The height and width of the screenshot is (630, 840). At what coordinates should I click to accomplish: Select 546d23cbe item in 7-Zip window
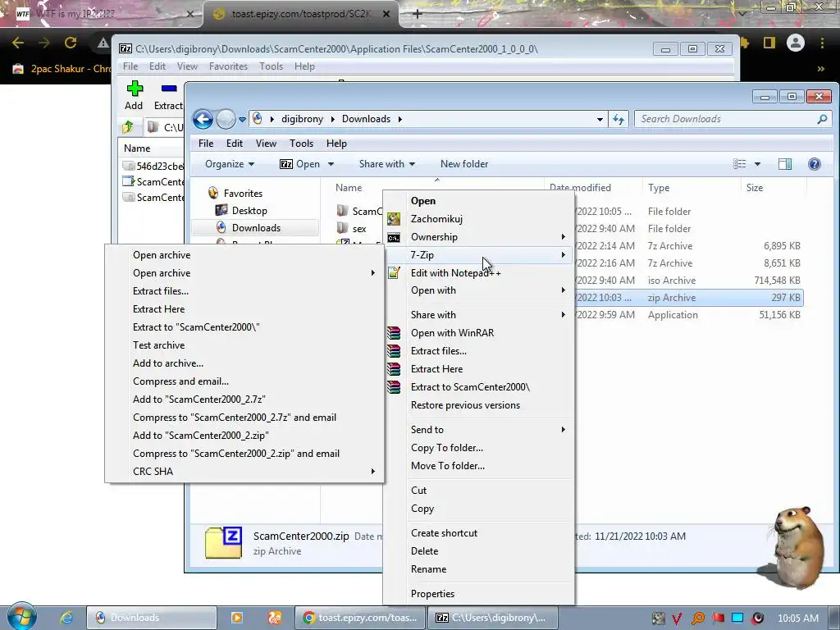(152, 166)
